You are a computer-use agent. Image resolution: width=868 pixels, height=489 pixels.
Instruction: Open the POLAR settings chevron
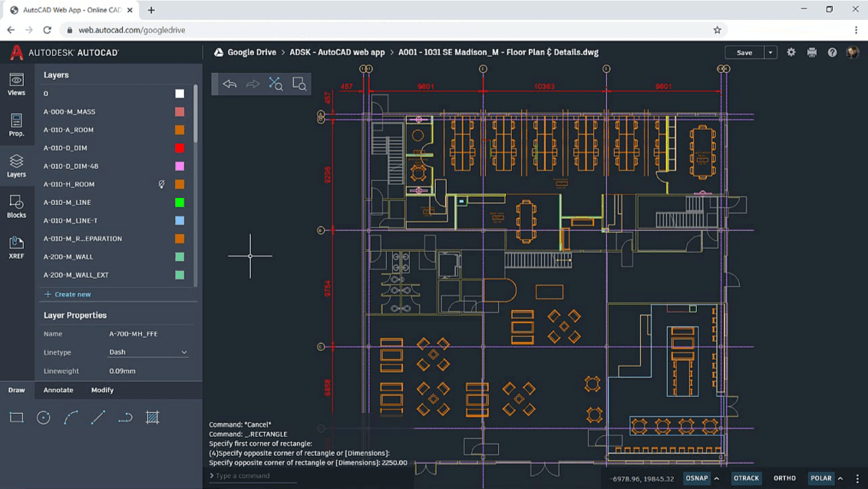click(840, 477)
